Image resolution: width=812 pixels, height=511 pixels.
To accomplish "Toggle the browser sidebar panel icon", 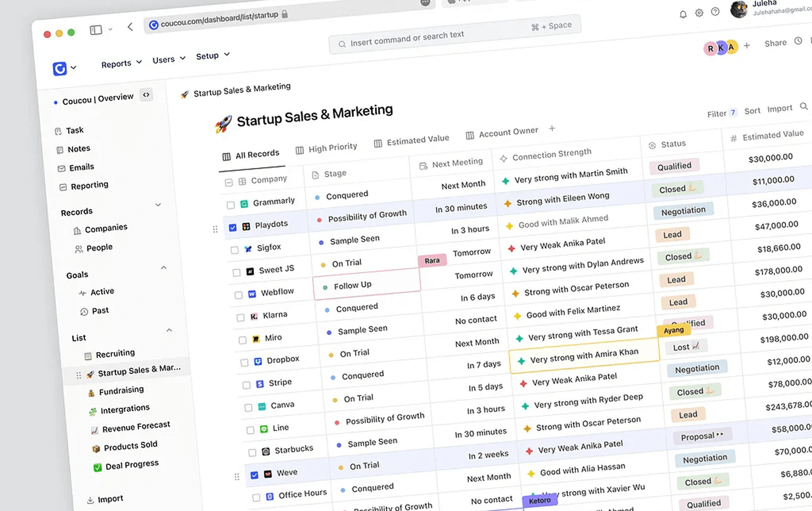I will pyautogui.click(x=96, y=30).
